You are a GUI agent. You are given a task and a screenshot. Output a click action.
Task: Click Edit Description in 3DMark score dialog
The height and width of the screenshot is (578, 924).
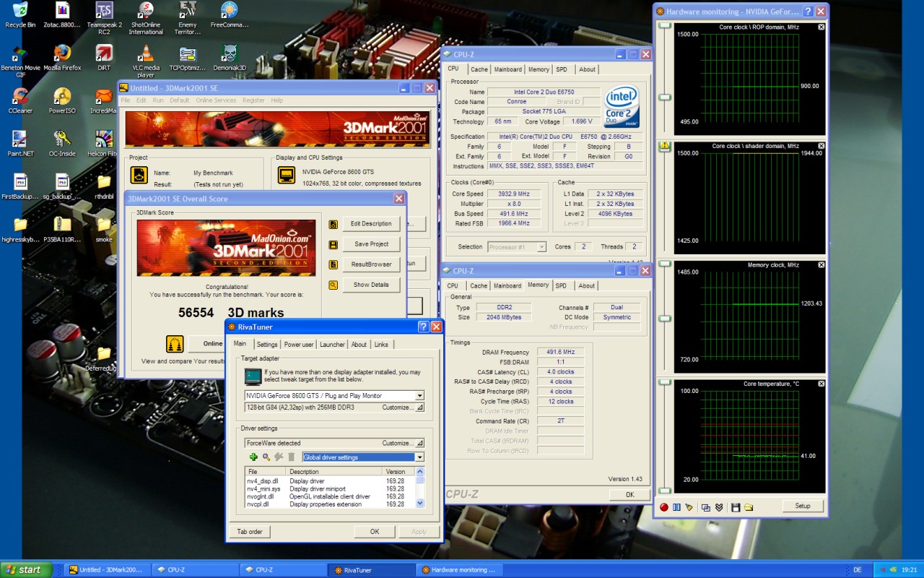(372, 224)
